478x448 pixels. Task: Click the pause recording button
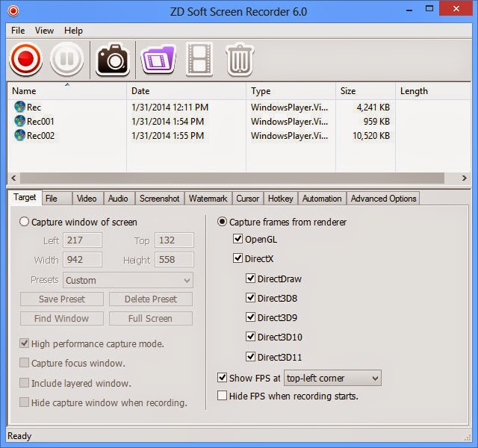click(x=66, y=59)
